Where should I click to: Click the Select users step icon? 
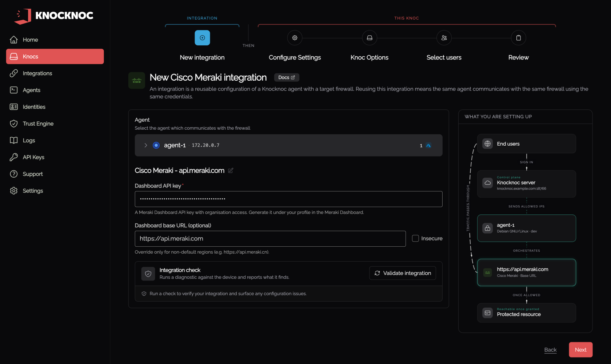(444, 38)
